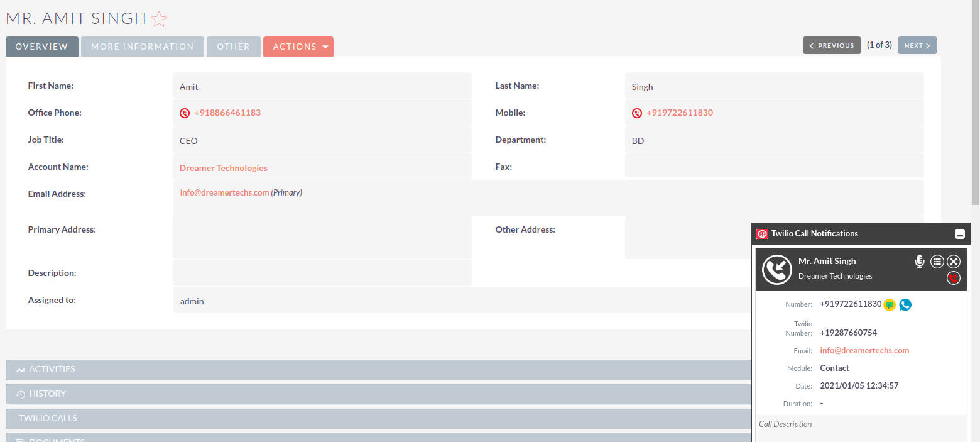
Task: Click call icon beside Office Phone number
Action: pyautogui.click(x=185, y=113)
